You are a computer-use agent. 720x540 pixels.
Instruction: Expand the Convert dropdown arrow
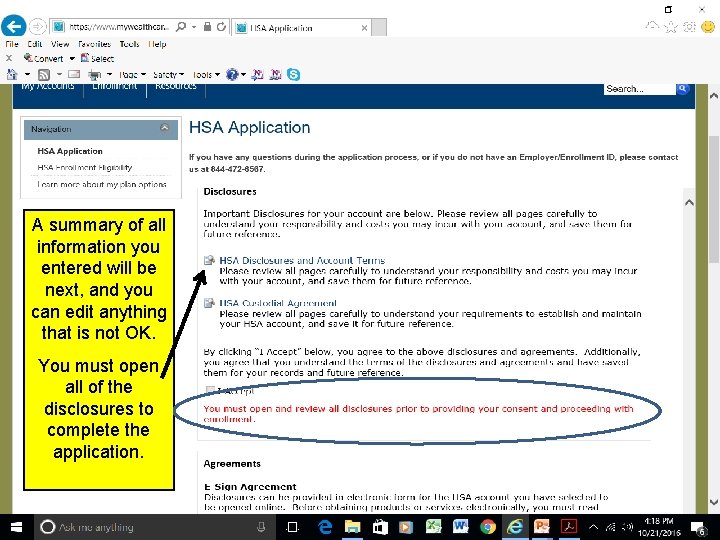[72, 59]
